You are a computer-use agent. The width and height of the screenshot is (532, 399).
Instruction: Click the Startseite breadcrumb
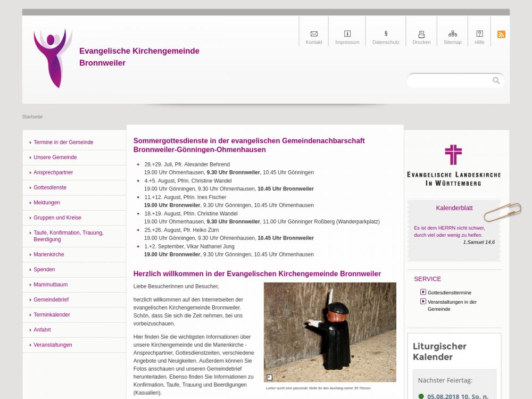pos(32,117)
